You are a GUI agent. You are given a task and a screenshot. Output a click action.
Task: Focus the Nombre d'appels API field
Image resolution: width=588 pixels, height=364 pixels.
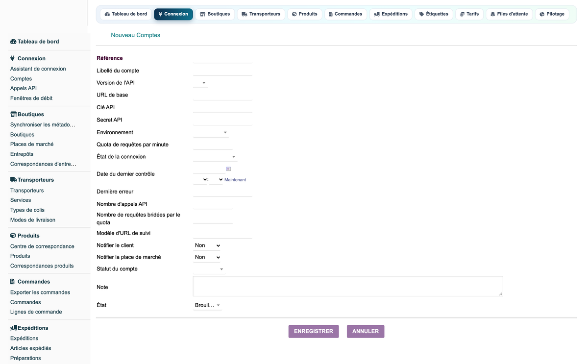[x=213, y=204]
